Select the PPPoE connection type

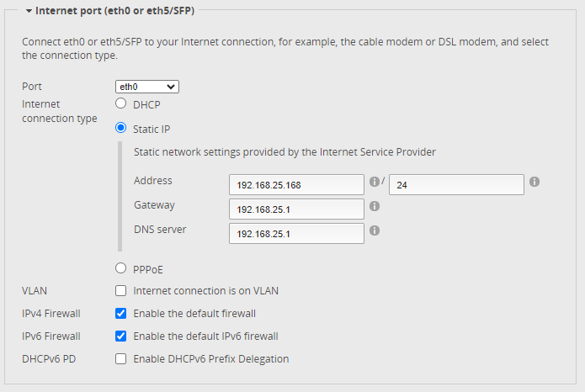click(120, 268)
